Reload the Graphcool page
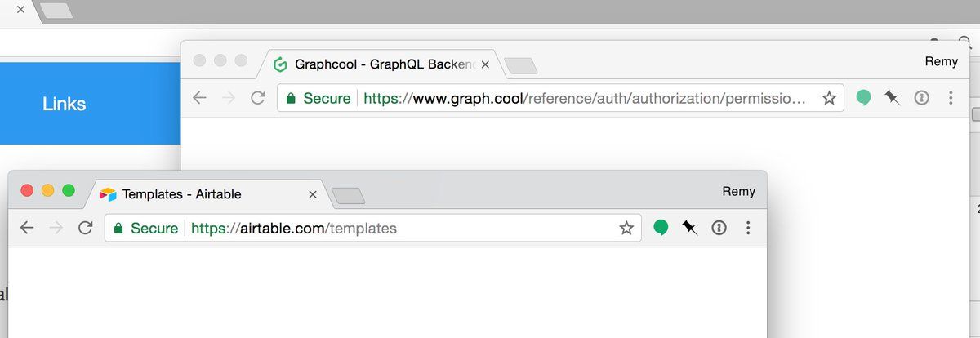Image resolution: width=980 pixels, height=338 pixels. [x=258, y=98]
